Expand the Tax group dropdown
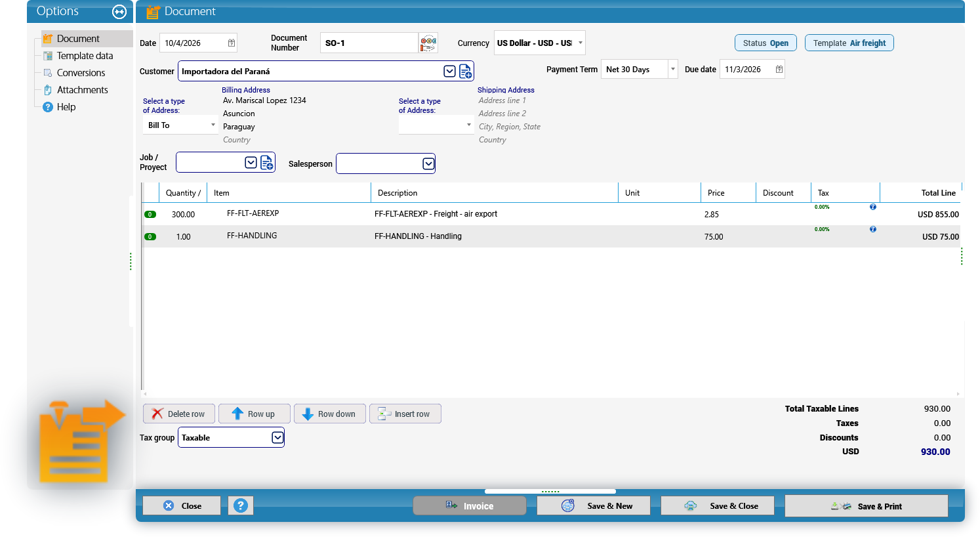Screen dimensions: 980x537 [x=277, y=437]
